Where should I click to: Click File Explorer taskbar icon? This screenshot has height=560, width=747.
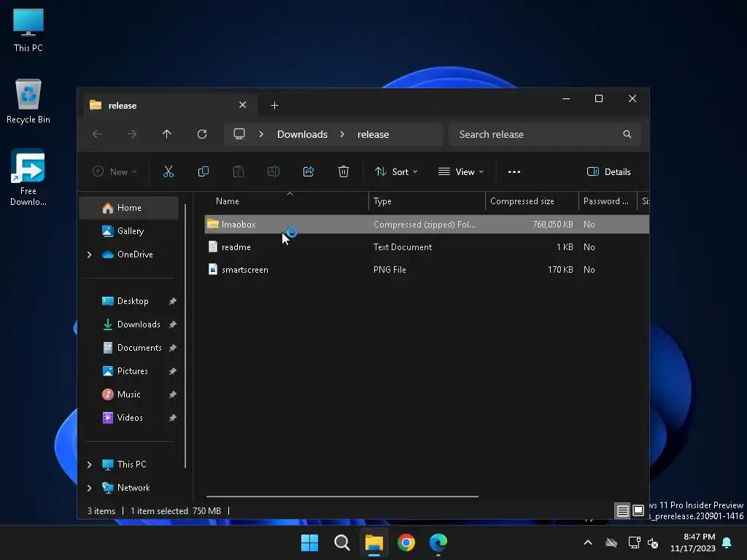click(374, 542)
